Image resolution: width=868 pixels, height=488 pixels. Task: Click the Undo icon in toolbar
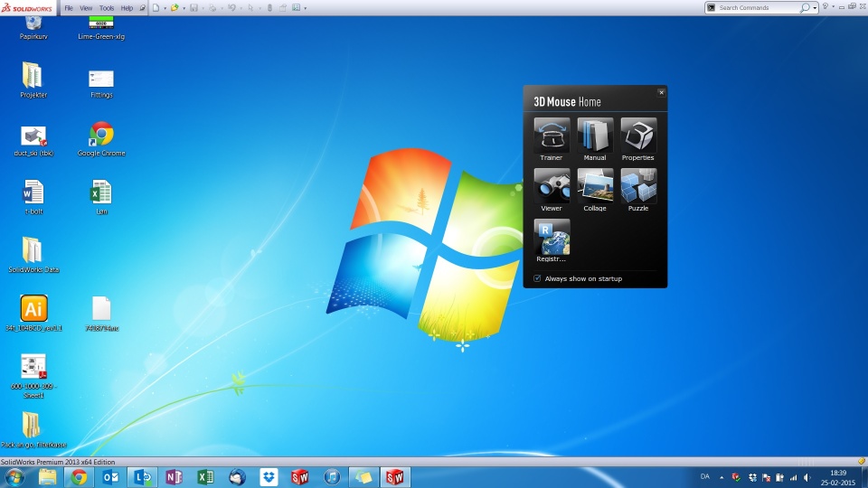click(231, 8)
